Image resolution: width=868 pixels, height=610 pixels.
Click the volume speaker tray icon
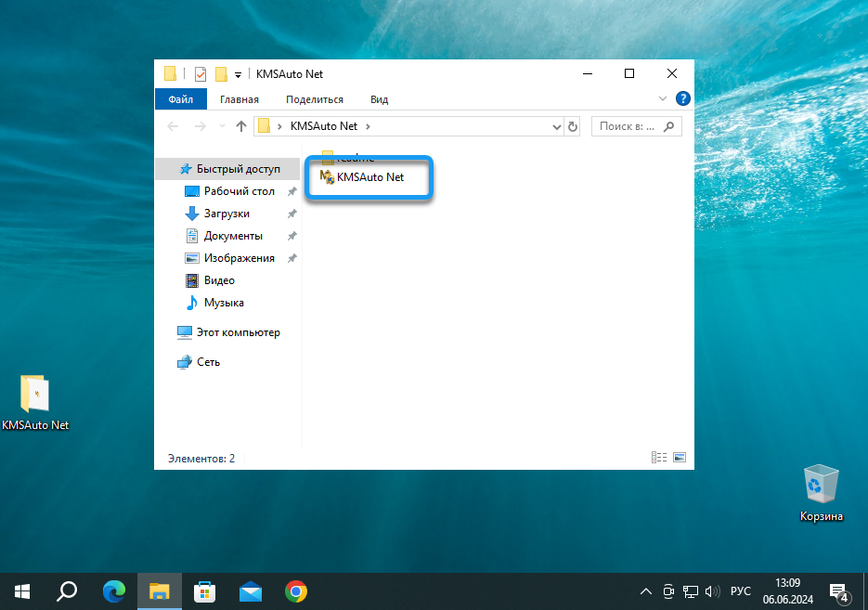(712, 591)
